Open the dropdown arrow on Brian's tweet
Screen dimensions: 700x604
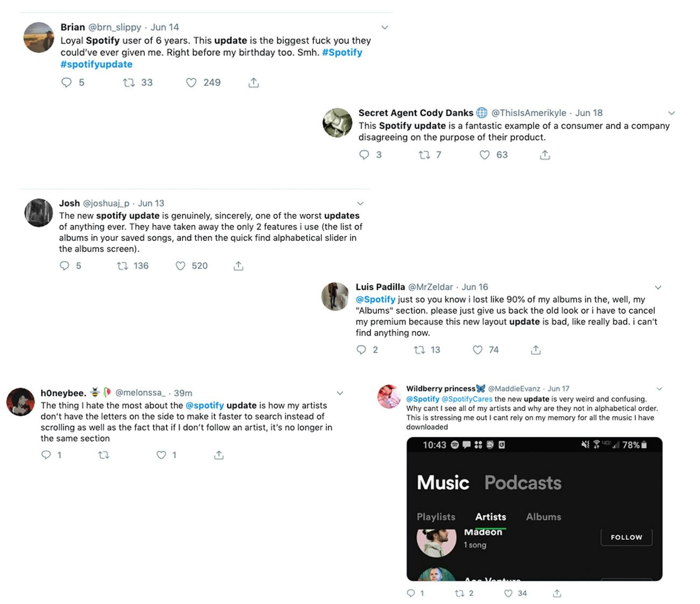(384, 27)
